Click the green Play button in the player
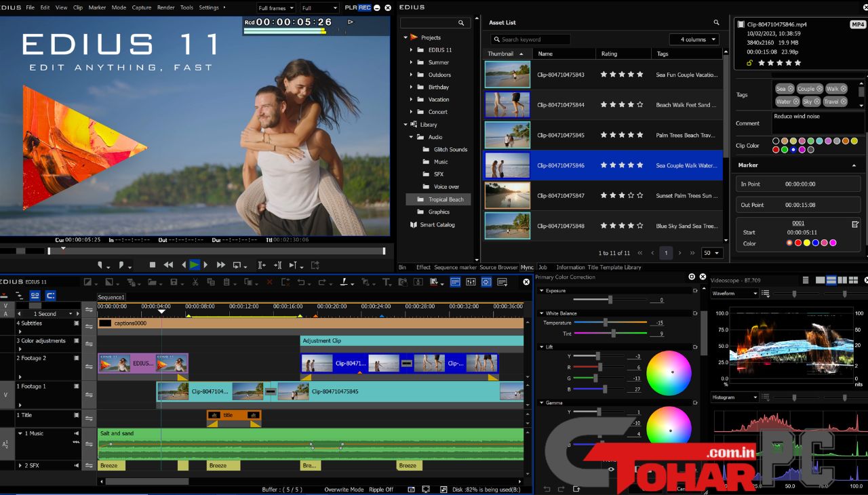Image resolution: width=868 pixels, height=495 pixels. (195, 265)
